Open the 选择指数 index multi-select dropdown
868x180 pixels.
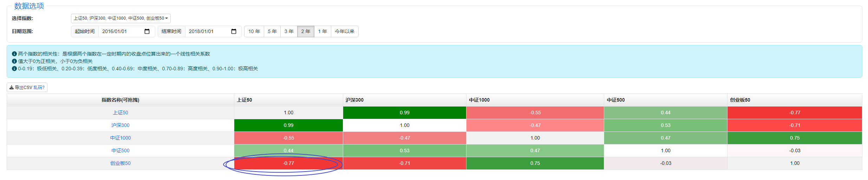(120, 18)
